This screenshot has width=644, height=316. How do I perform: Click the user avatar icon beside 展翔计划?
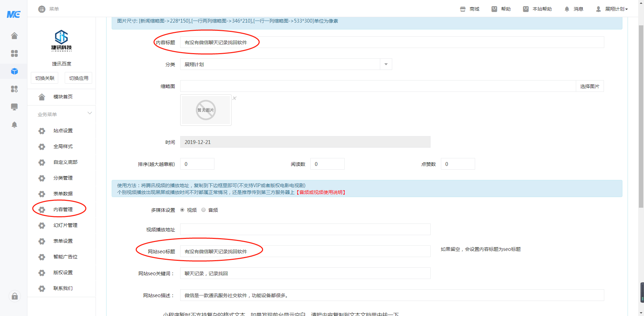click(598, 9)
